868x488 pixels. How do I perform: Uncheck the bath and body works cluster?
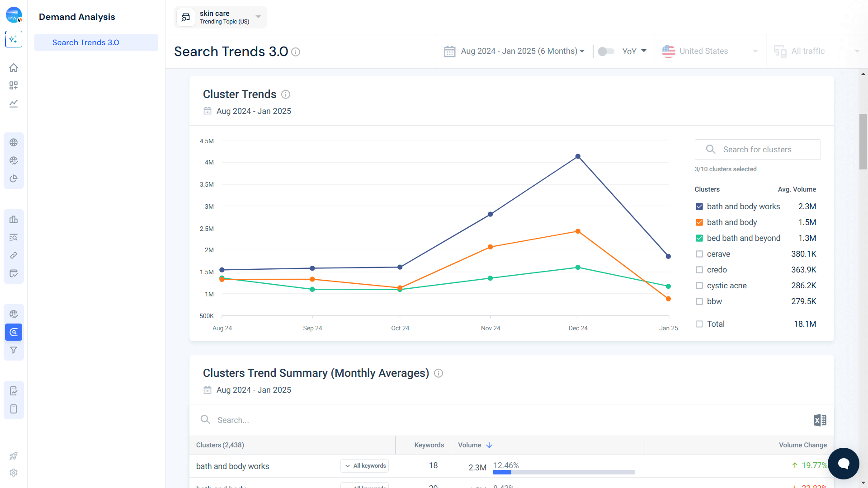coord(699,206)
